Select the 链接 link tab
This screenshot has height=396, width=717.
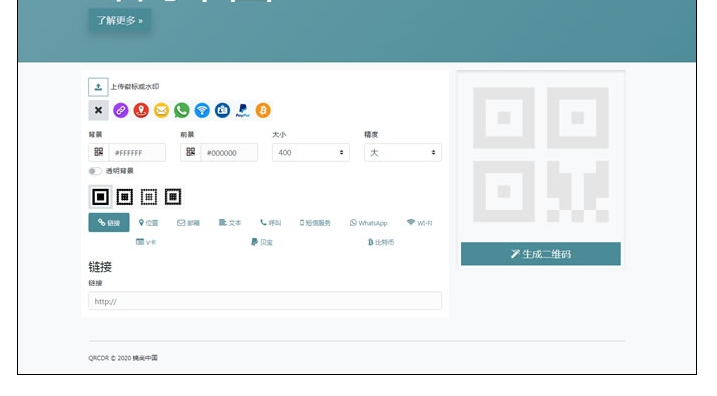(x=109, y=223)
